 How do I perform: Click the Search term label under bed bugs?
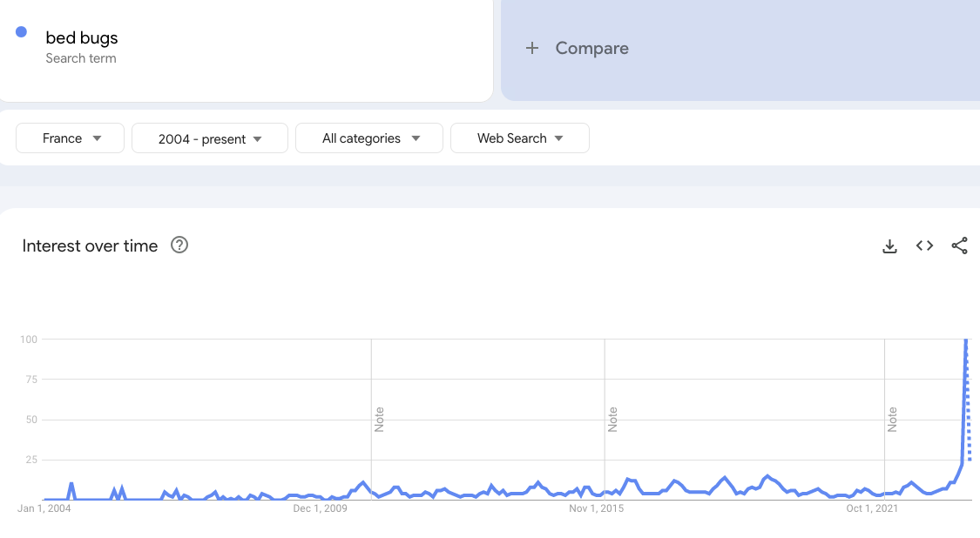81,58
